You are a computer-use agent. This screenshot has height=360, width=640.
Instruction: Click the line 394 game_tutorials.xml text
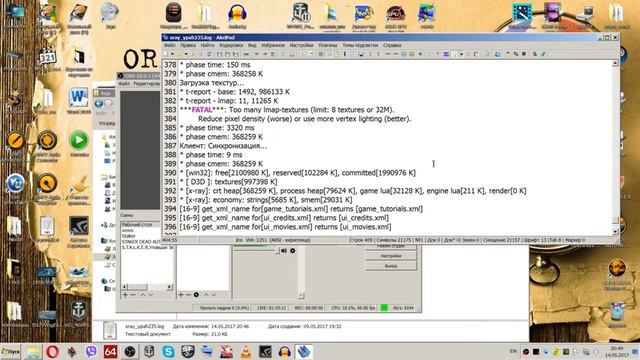tap(301, 209)
